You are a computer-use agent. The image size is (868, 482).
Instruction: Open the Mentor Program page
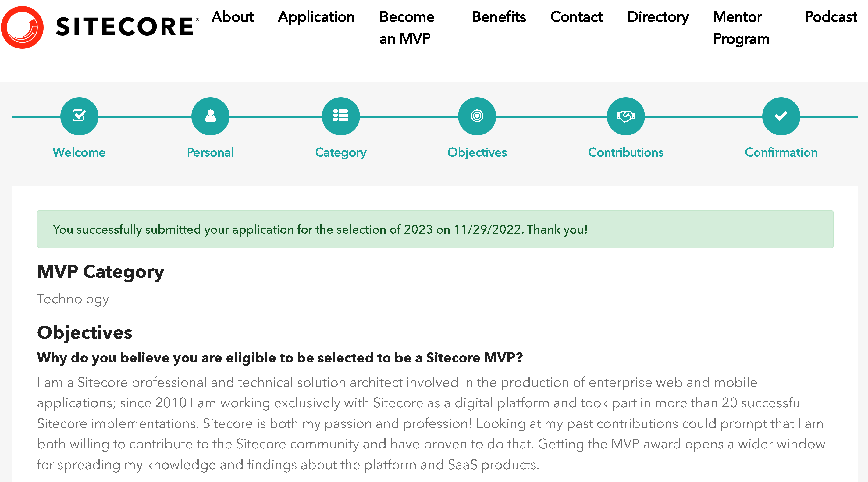click(741, 28)
